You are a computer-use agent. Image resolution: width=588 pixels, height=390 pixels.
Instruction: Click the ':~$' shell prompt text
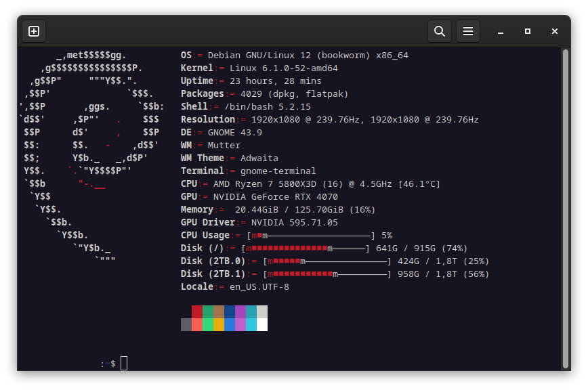(x=108, y=364)
